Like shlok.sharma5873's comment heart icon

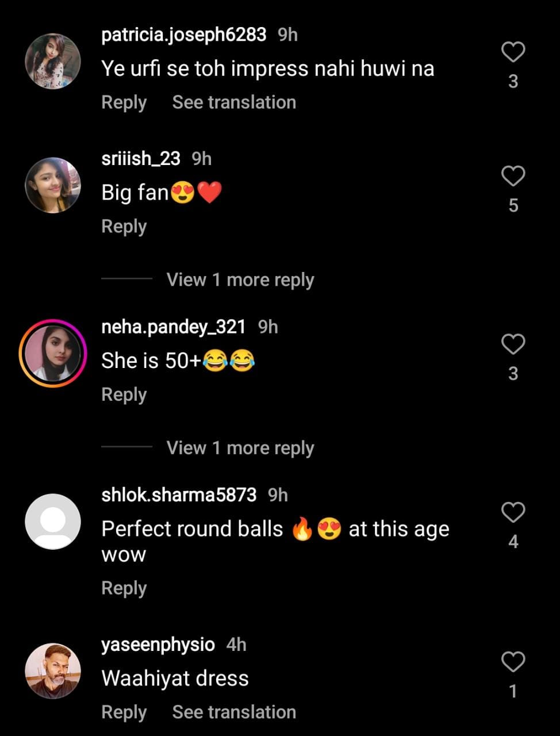click(x=513, y=512)
